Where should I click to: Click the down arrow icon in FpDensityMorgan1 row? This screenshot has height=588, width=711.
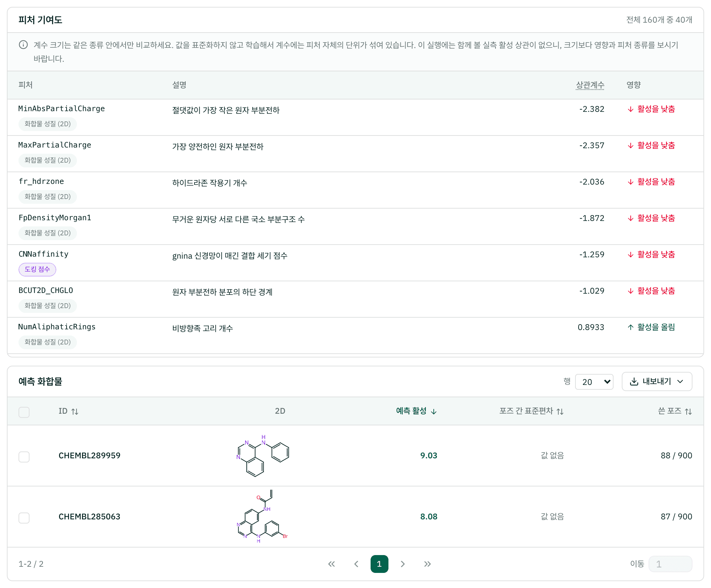(x=630, y=219)
